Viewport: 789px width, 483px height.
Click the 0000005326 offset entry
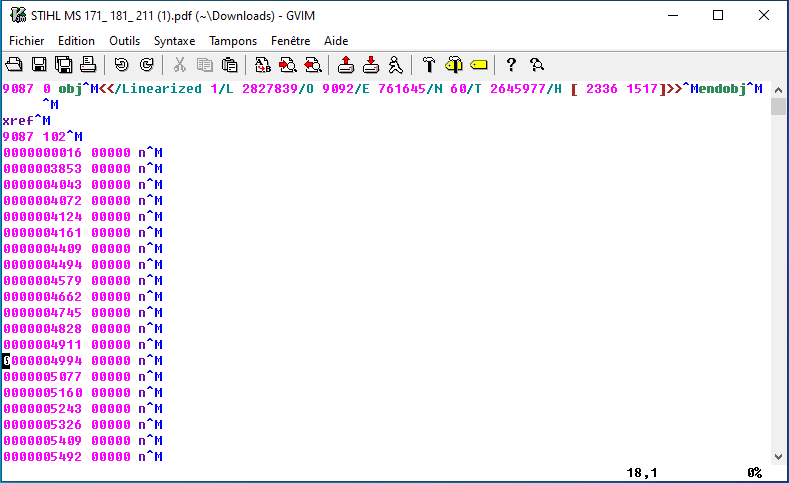pyautogui.click(x=42, y=425)
